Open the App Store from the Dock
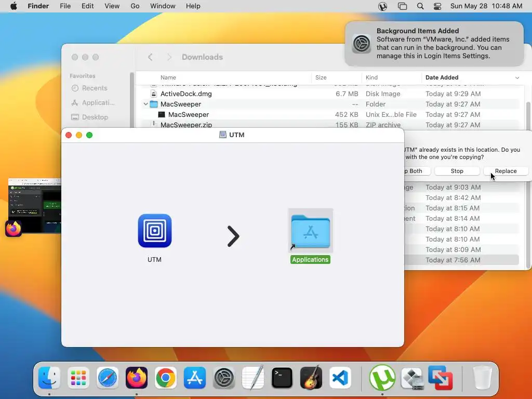This screenshot has height=399, width=532. click(195, 378)
